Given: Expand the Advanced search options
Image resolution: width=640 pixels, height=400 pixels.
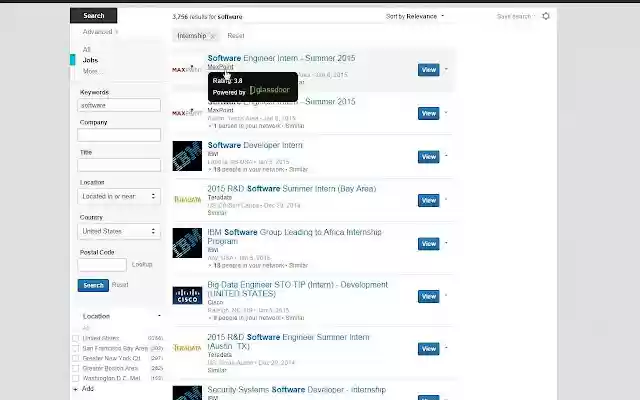Looking at the screenshot, I should tap(100, 32).
